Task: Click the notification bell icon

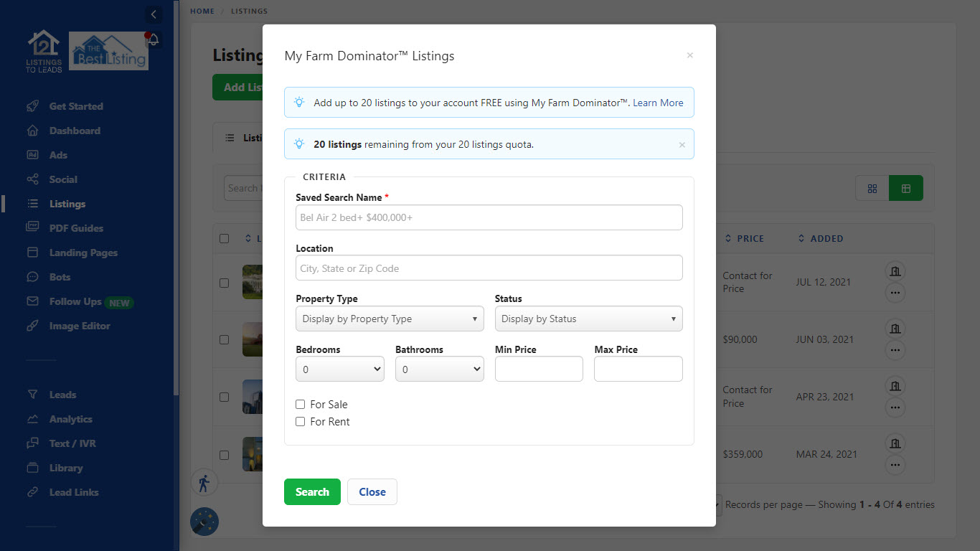Action: pos(153,40)
